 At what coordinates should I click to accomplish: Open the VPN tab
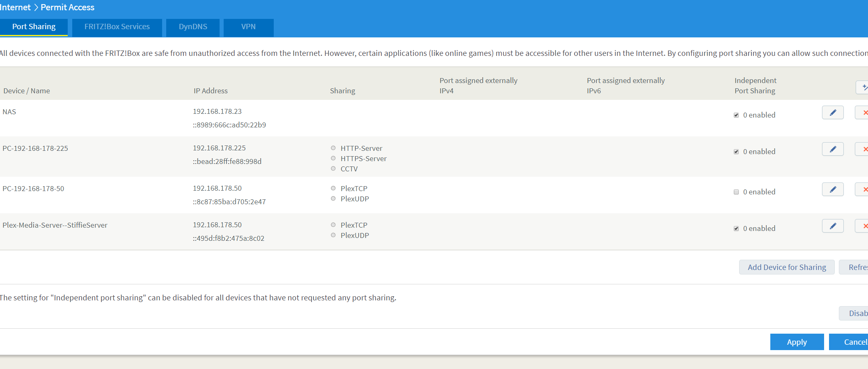[248, 28]
